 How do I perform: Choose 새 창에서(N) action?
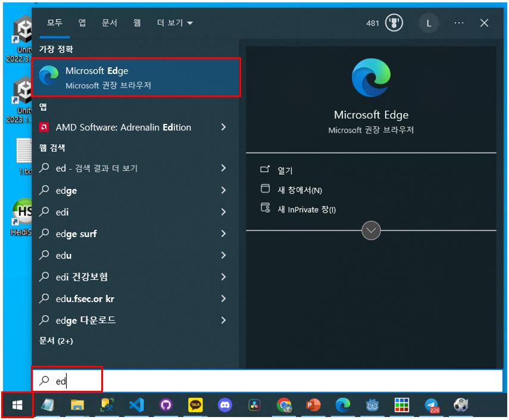pyautogui.click(x=291, y=189)
